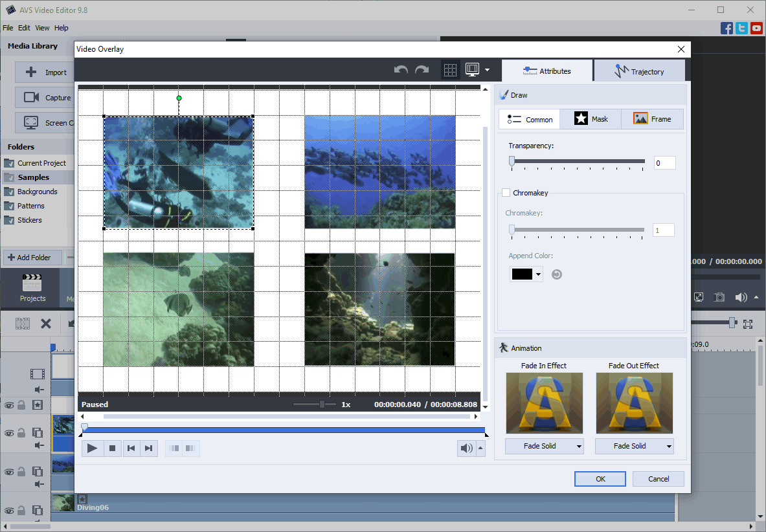The height and width of the screenshot is (532, 766).
Task: Open the Append Color picker dropdown
Action: point(538,274)
